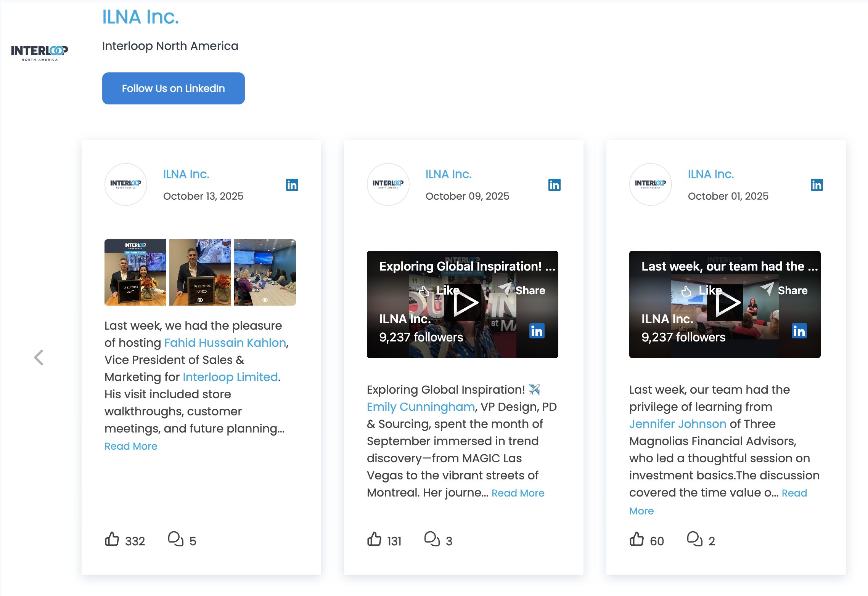Open comments via the speech bubble showing 3

click(432, 539)
